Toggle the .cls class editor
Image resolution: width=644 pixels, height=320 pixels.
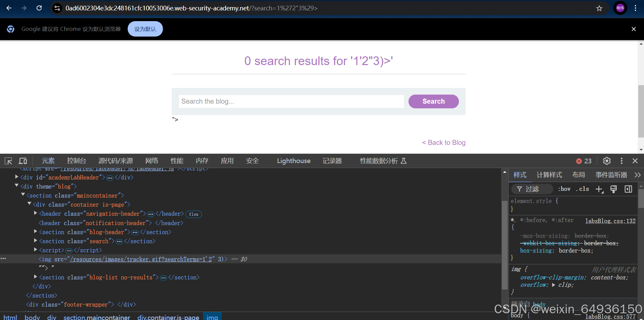tap(583, 189)
